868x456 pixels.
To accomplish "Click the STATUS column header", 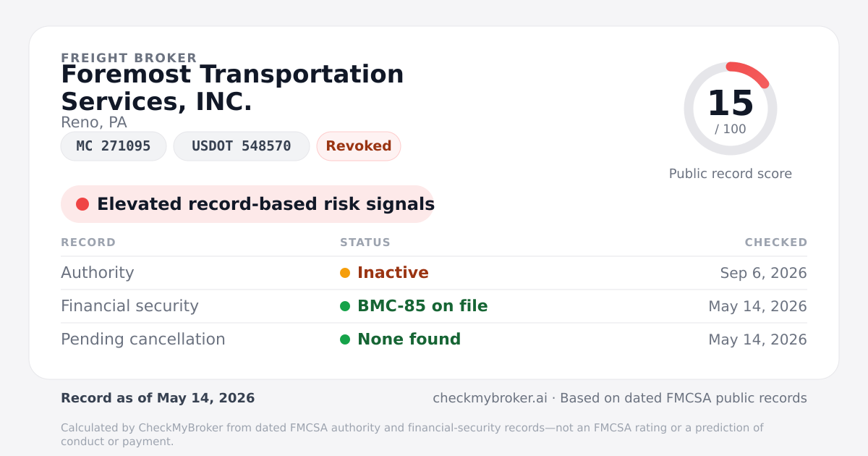I will click(365, 242).
